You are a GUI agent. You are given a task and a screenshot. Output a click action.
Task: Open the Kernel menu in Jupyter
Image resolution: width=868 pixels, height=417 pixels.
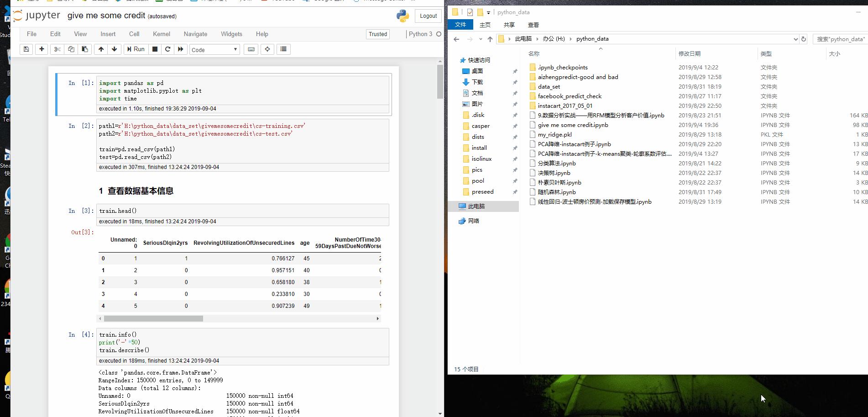[x=161, y=34]
